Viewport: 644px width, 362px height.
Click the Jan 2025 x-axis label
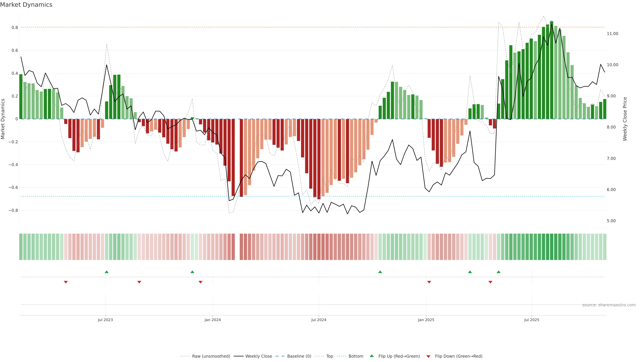pyautogui.click(x=426, y=320)
